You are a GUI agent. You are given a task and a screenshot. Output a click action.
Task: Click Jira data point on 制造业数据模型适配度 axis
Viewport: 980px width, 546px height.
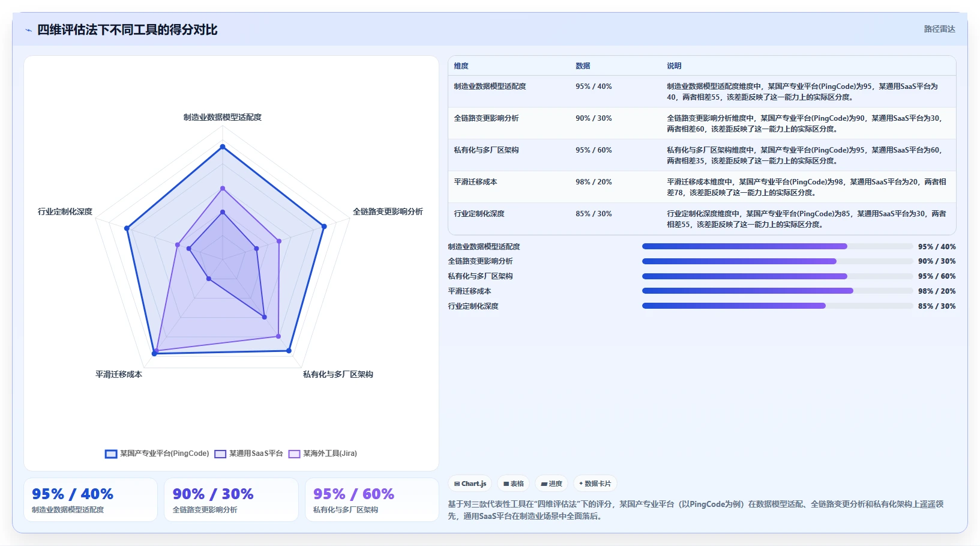click(223, 189)
